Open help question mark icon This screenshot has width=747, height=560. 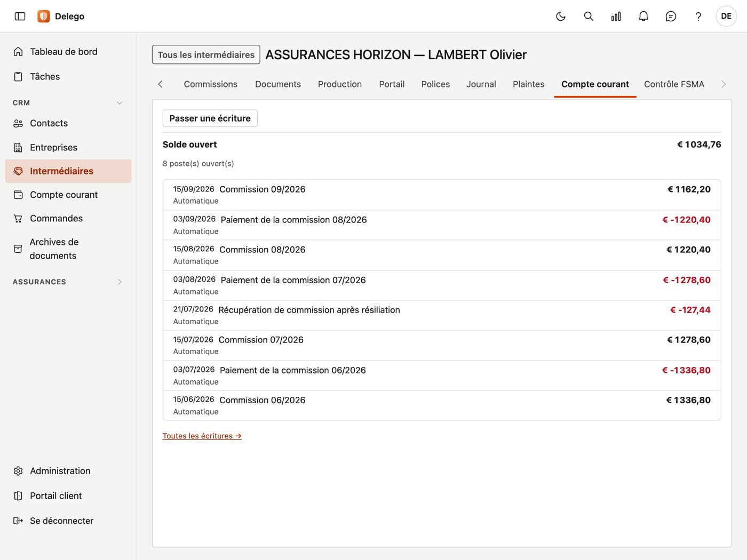(698, 16)
